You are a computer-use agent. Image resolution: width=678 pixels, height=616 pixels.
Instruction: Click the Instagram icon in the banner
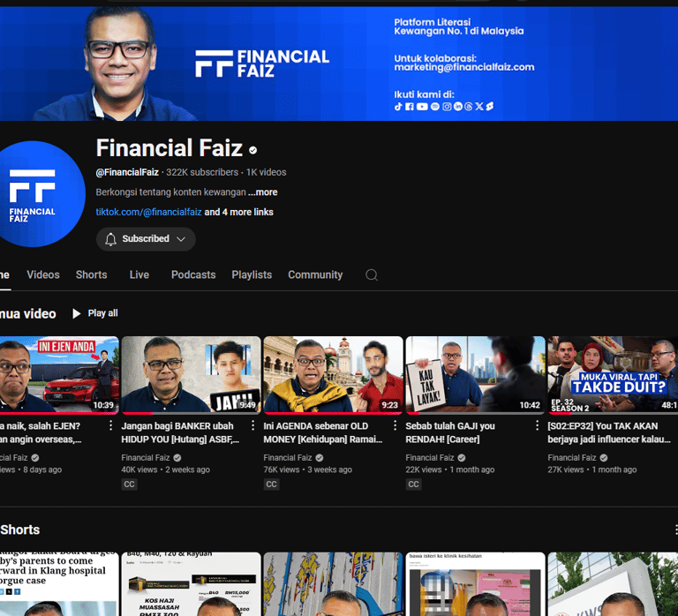coord(447,106)
